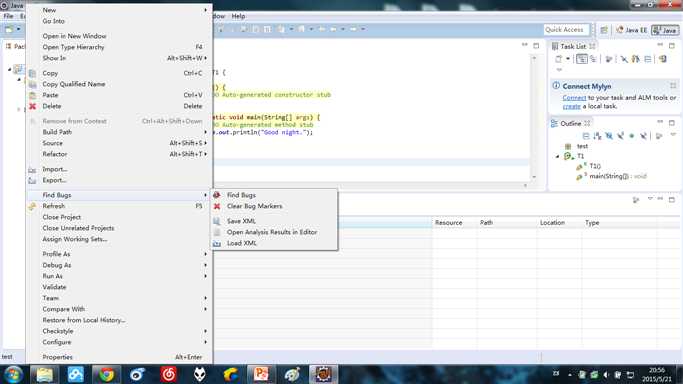Click the editor's vertical scrollbar down arrow
Image resolution: width=683 pixels, height=384 pixels.
point(534,177)
